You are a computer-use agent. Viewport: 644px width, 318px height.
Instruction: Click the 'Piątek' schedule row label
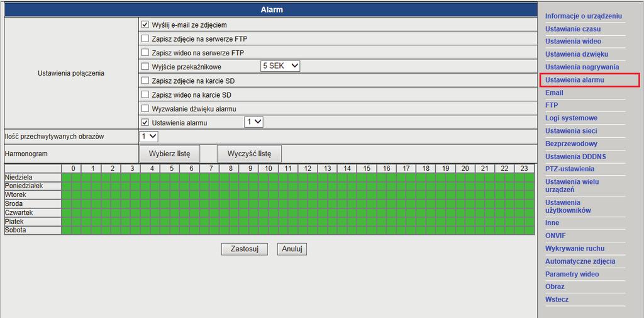click(x=14, y=221)
